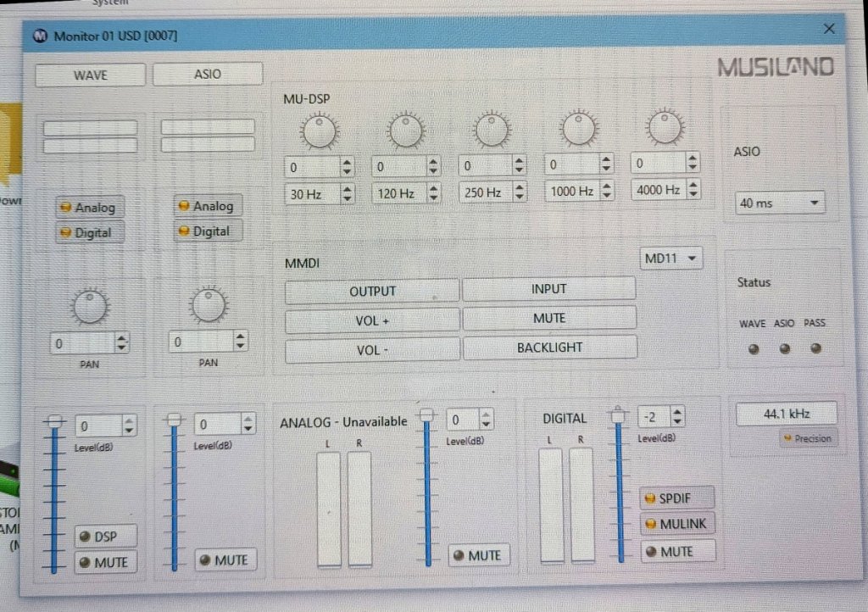Click the MU-DSP knob above 1000 Hz
Viewport: 868px width, 612px height.
578,128
